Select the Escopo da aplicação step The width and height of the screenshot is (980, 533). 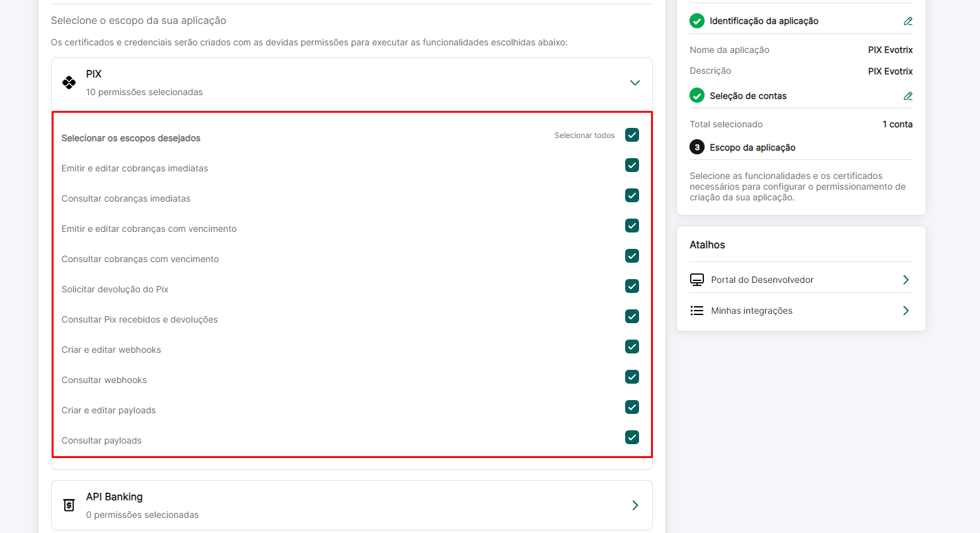click(752, 147)
